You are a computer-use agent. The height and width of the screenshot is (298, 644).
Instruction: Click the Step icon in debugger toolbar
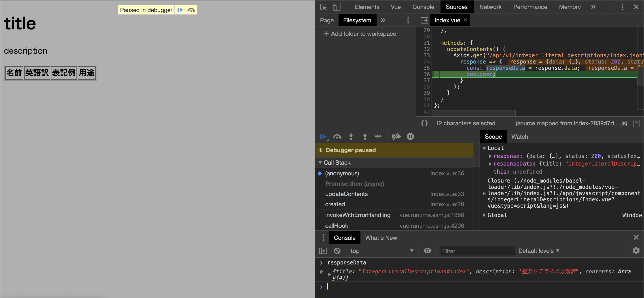pos(378,137)
